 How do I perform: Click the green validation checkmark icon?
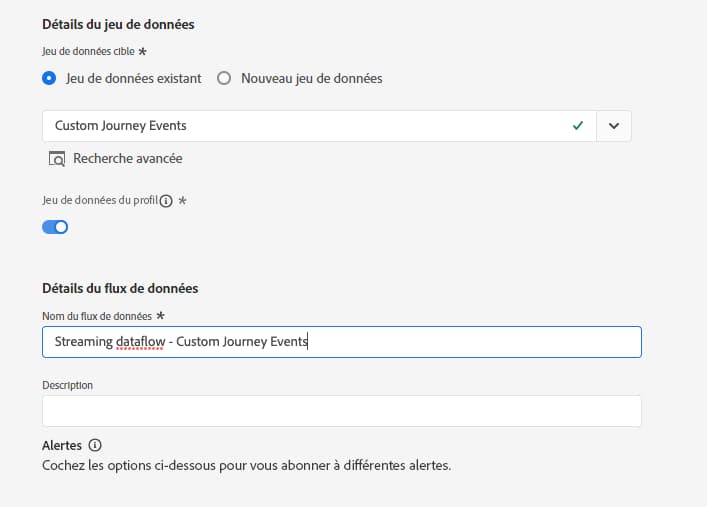[577, 126]
